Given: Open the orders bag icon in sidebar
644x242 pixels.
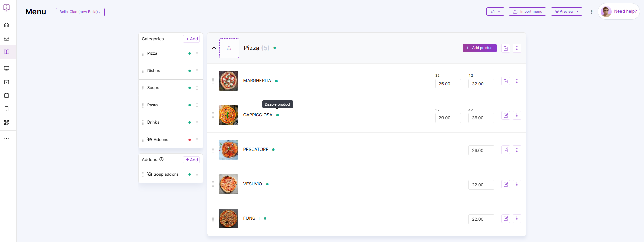Looking at the screenshot, I should tap(6, 82).
